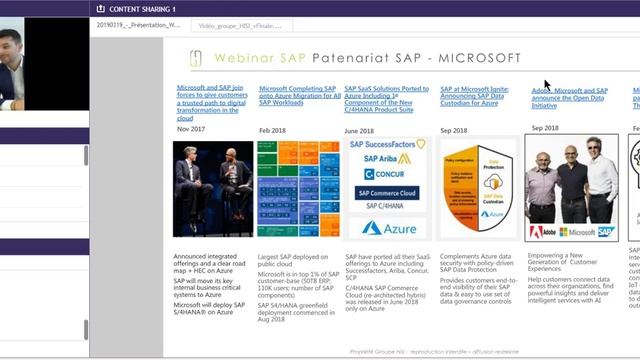Viewport: 640px width, 360px height.
Task: Open 'Microsoft Completing SAP onto Azure Migration' link
Action: [300, 96]
